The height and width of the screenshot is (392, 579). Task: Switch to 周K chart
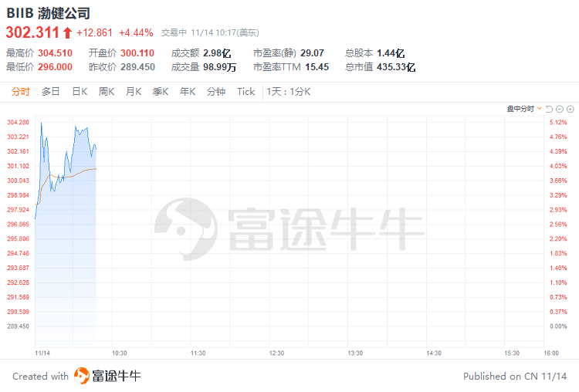(107, 92)
